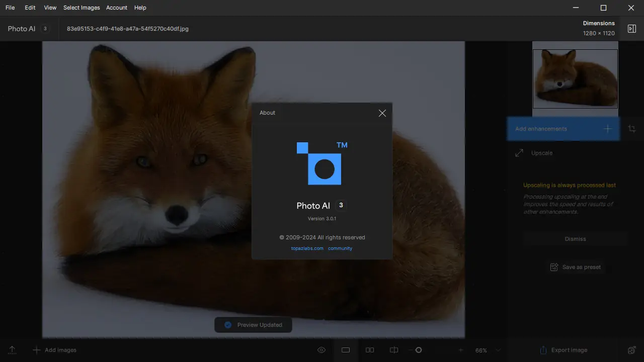The width and height of the screenshot is (644, 362).
Task: Open the community link
Action: [x=340, y=248]
